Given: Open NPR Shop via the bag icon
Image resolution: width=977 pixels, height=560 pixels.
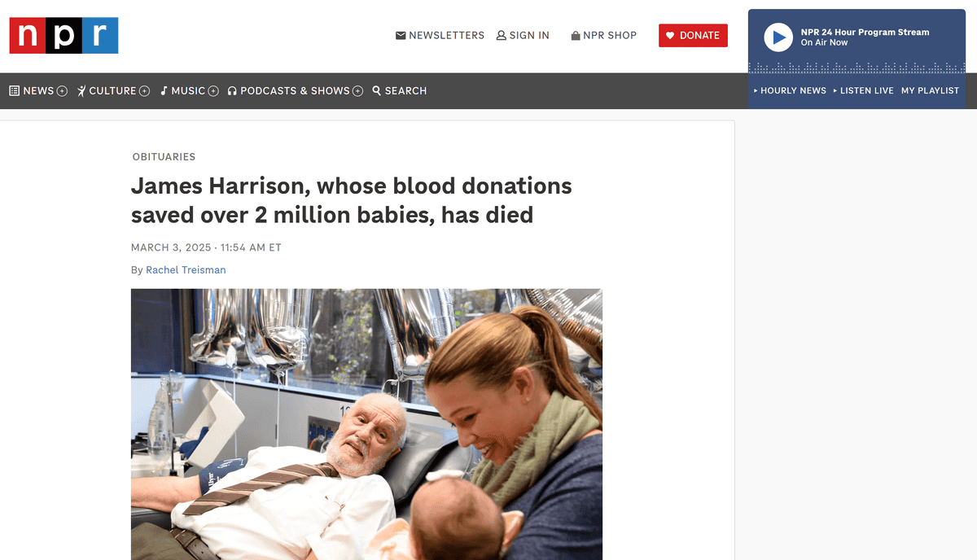Looking at the screenshot, I should (x=576, y=36).
